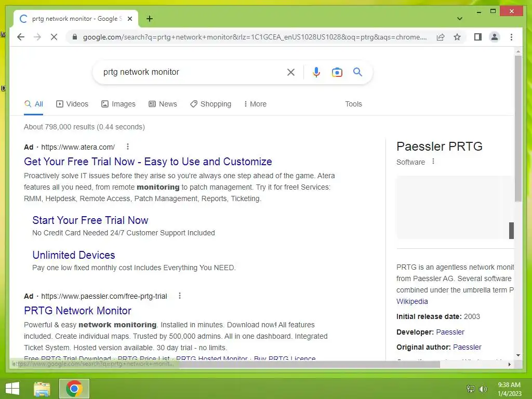
Task: Open more options beside Software label
Action: pyautogui.click(x=433, y=162)
